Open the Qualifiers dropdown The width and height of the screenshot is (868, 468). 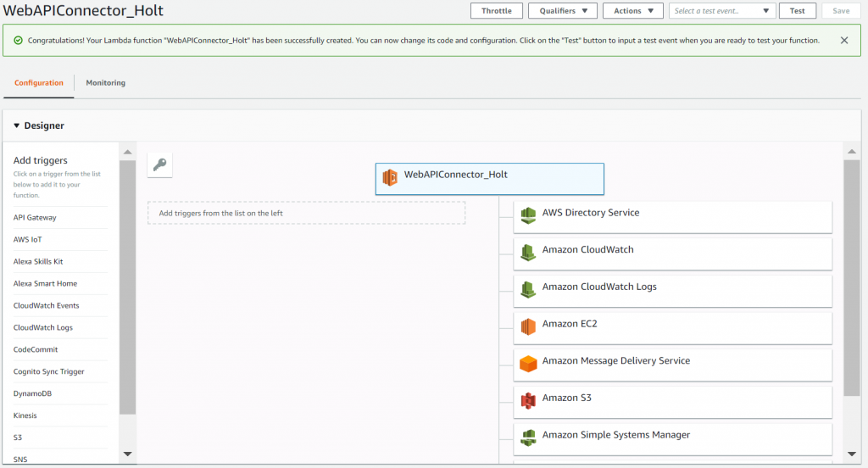pos(563,10)
